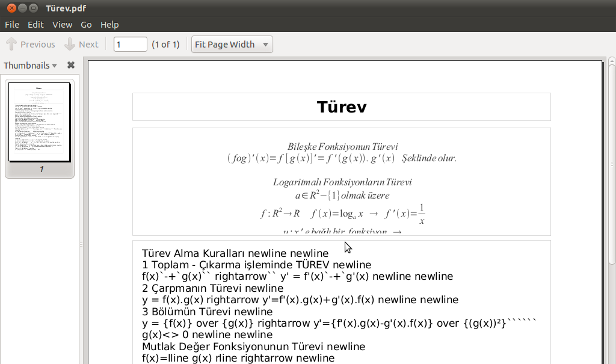This screenshot has width=616, height=364.
Task: Open the Go menu
Action: click(86, 25)
